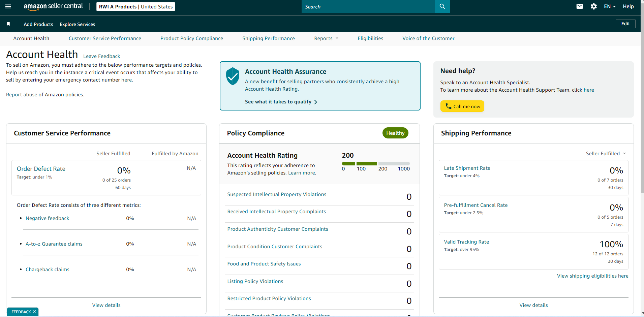Switch to the Account Health tab
The width and height of the screenshot is (644, 317).
coord(31,38)
